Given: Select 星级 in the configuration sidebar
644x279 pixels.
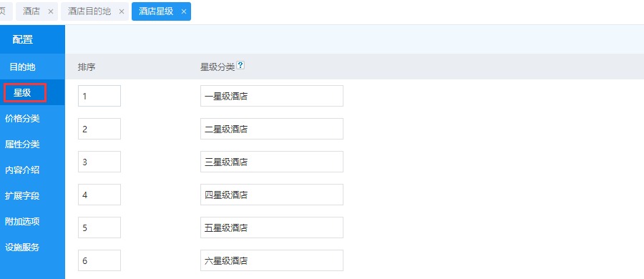Looking at the screenshot, I should (24, 93).
